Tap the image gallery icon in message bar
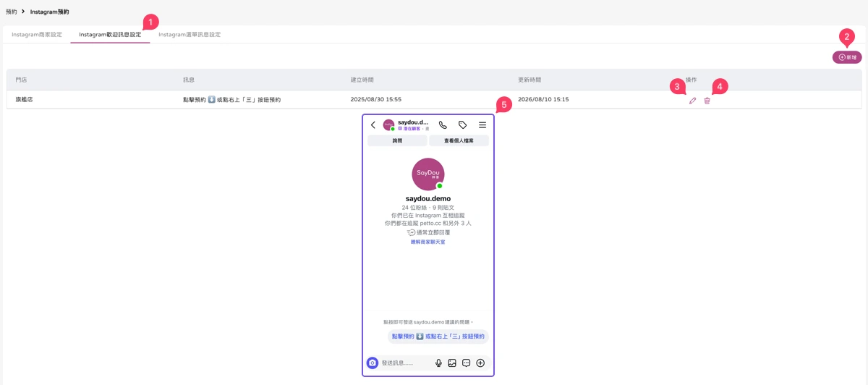 452,363
